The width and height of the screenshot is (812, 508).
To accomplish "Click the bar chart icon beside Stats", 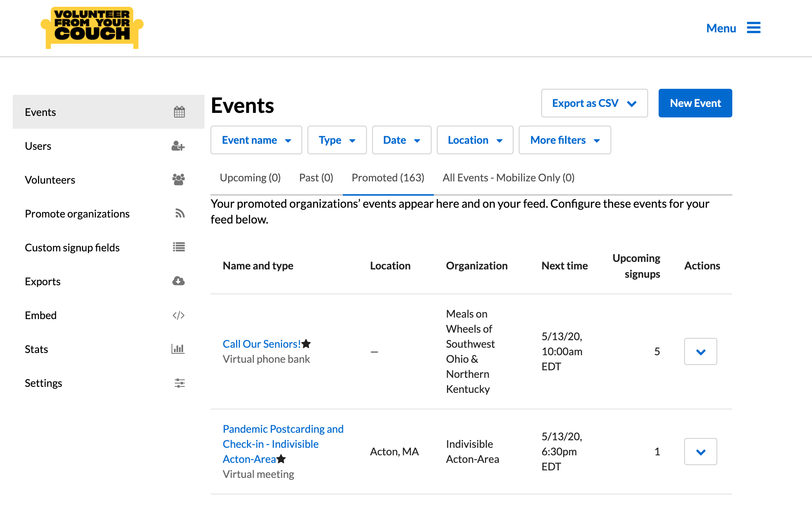I will 178,349.
